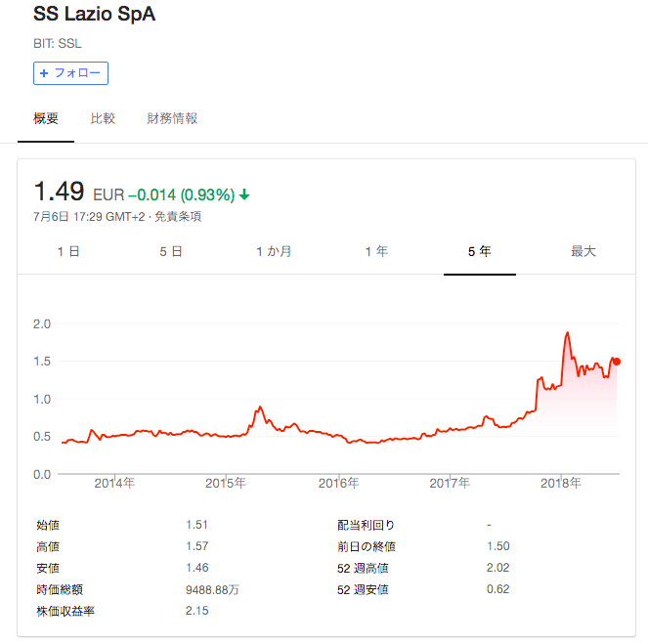The width and height of the screenshot is (648, 644).
Task: Click the 2014年 axis label
Action: pos(114,483)
